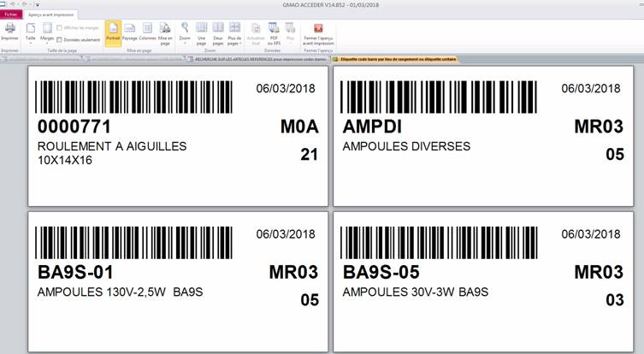This screenshot has height=354, width=644.
Task: Click ROULEMENT A AIGUILLES description
Action: tap(112, 146)
